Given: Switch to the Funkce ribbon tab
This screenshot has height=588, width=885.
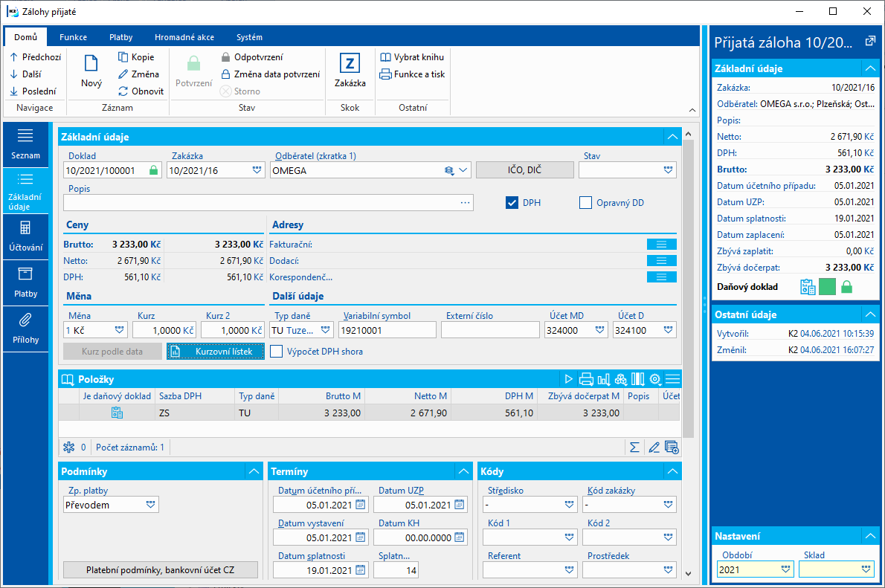Looking at the screenshot, I should tap(74, 37).
